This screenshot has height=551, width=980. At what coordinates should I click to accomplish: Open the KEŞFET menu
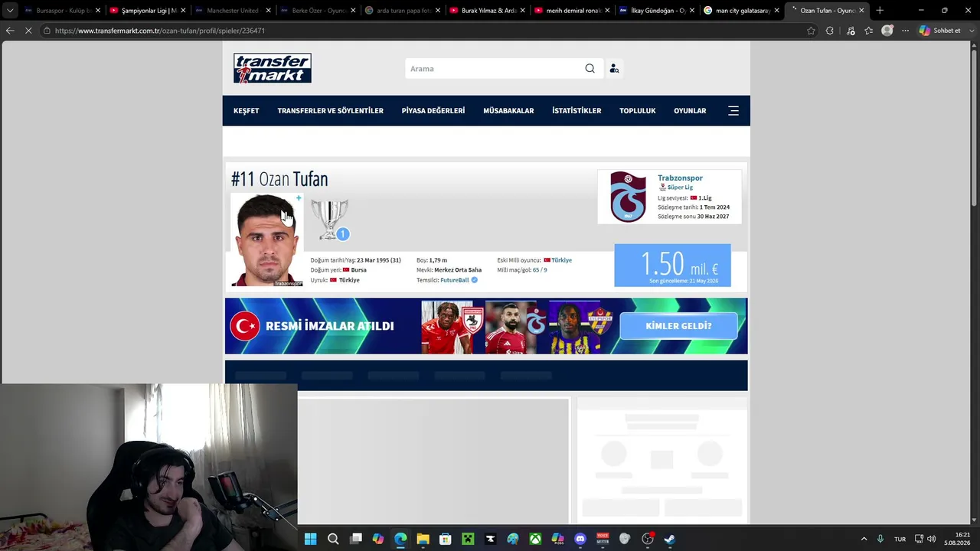tap(247, 111)
